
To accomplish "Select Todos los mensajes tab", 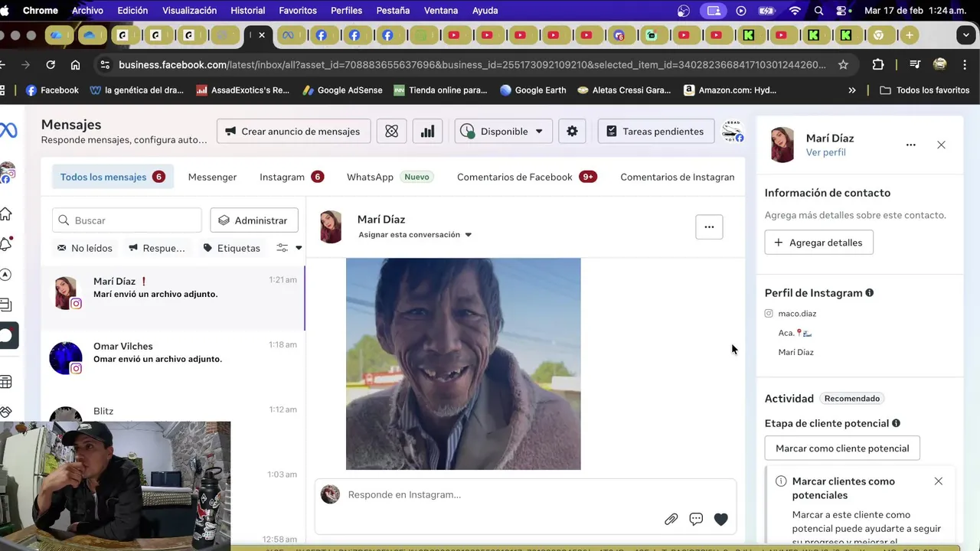I will pos(113,177).
